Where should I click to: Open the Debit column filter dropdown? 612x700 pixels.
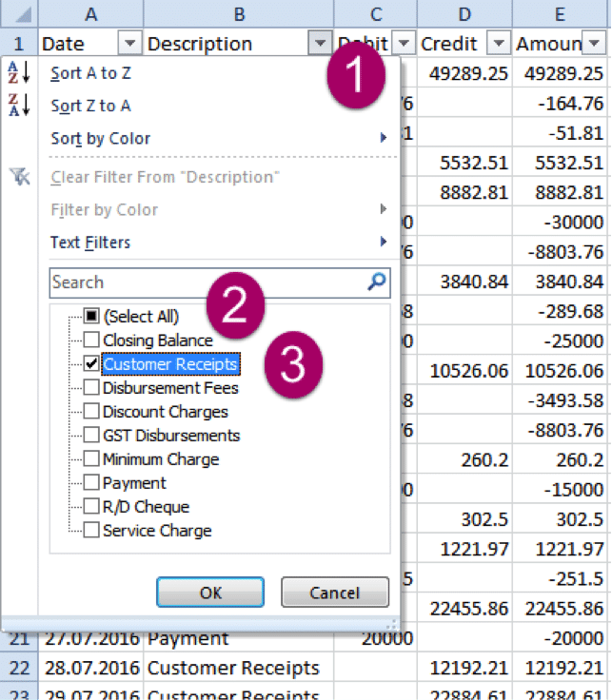coord(404,44)
